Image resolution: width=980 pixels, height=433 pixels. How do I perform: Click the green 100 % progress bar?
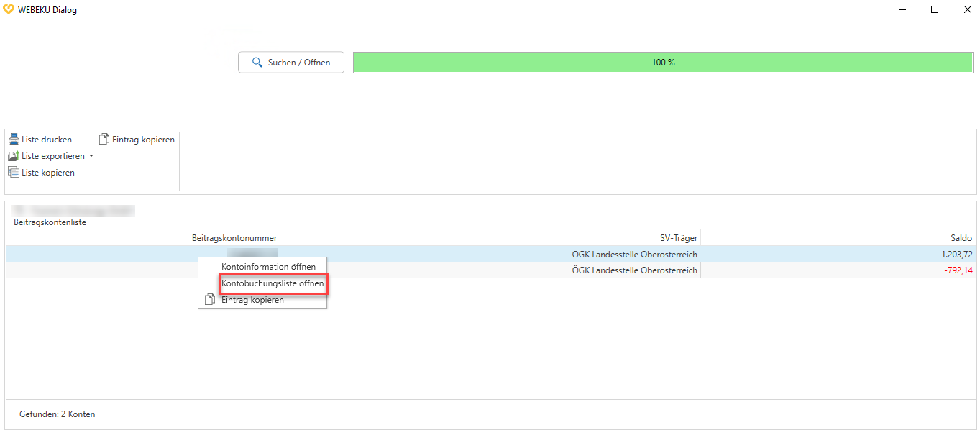(x=662, y=63)
